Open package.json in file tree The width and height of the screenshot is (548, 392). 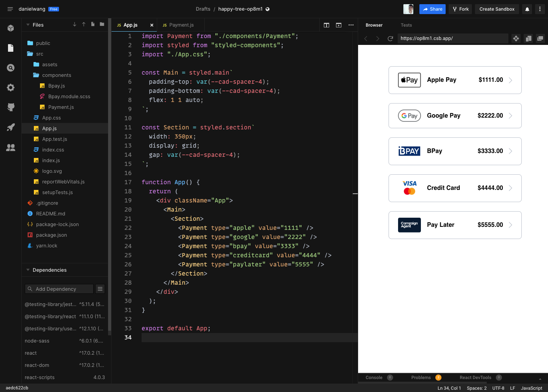[65, 235]
